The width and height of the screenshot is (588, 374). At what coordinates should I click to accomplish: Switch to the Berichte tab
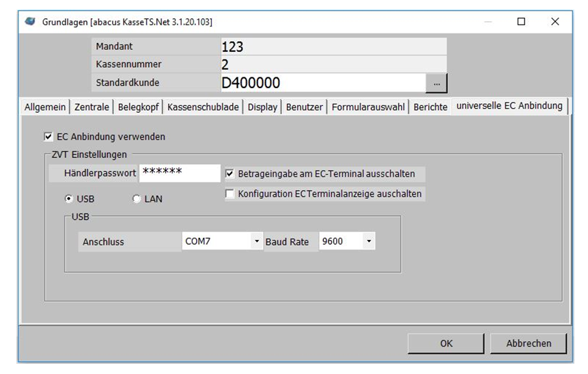[x=430, y=107]
